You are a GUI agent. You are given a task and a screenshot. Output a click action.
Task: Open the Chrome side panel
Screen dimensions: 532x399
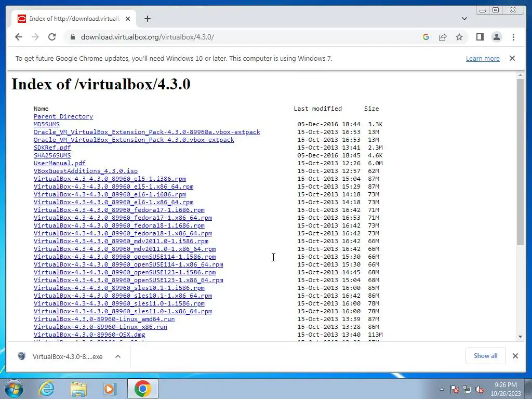pyautogui.click(x=480, y=37)
